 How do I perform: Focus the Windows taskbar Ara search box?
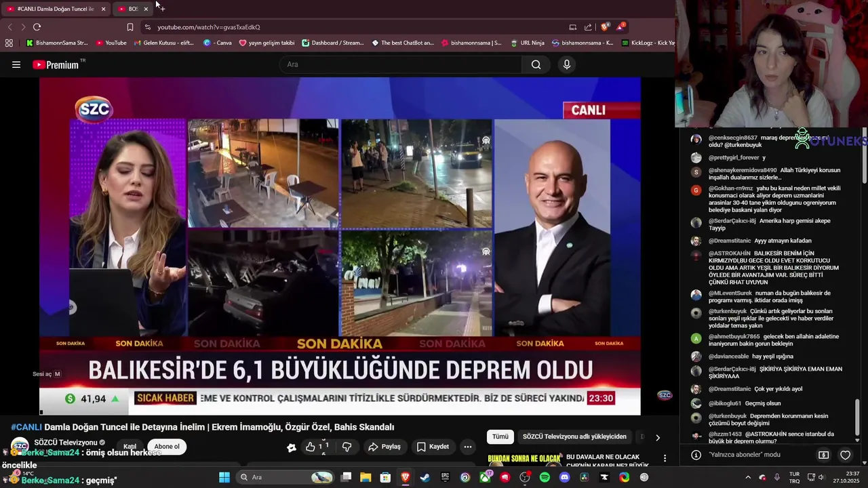[285, 477]
